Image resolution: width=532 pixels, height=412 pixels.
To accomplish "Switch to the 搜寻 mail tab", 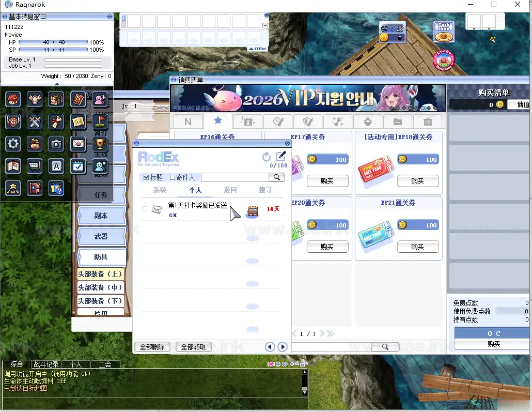I will point(265,190).
